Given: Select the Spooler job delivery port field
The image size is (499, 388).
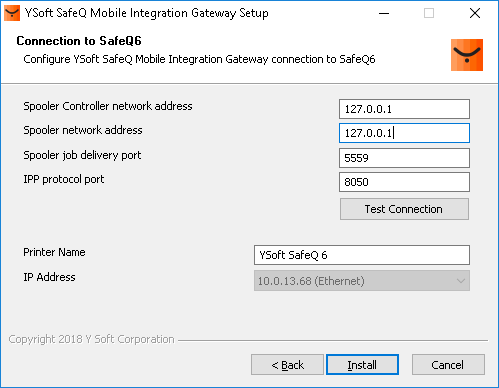Looking at the screenshot, I should 404,158.
